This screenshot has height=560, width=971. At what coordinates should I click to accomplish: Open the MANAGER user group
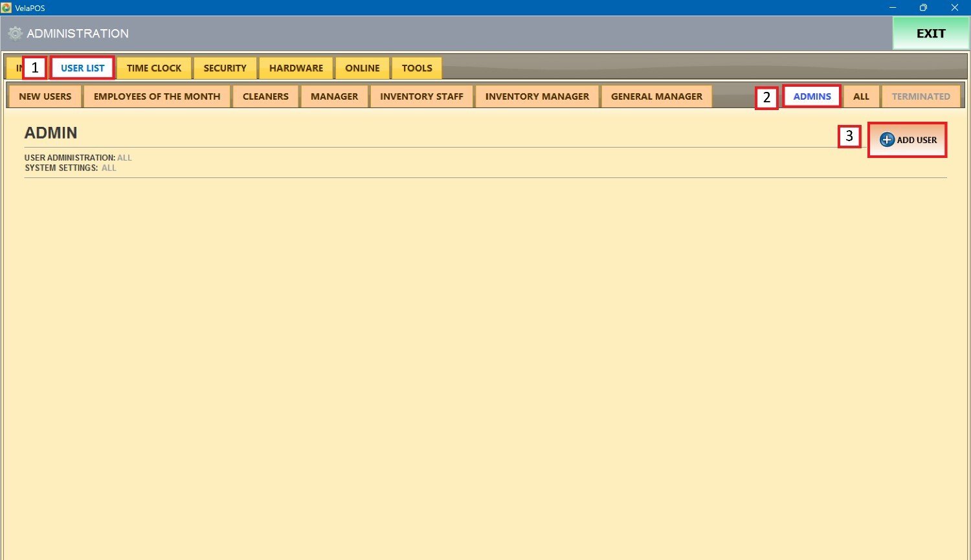(334, 96)
